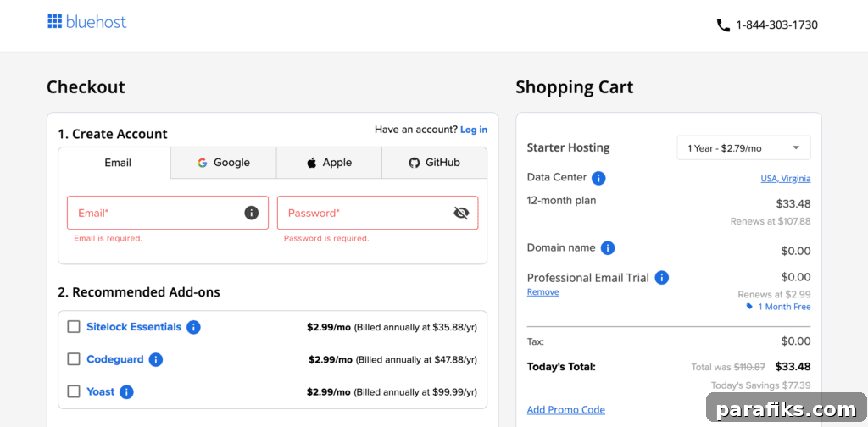Open USA, Virginia data center link
The height and width of the screenshot is (427, 868).
786,179
